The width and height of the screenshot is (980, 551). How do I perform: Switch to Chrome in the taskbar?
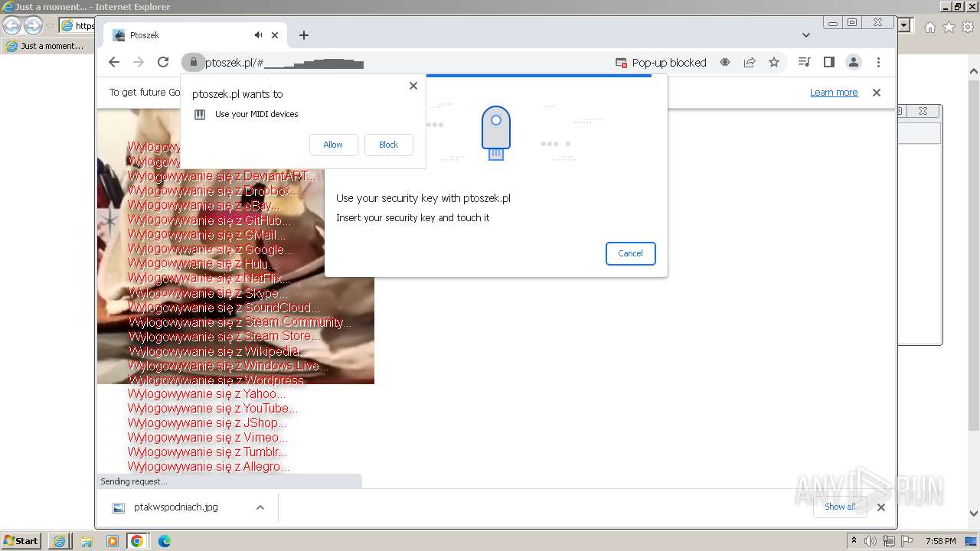click(137, 541)
